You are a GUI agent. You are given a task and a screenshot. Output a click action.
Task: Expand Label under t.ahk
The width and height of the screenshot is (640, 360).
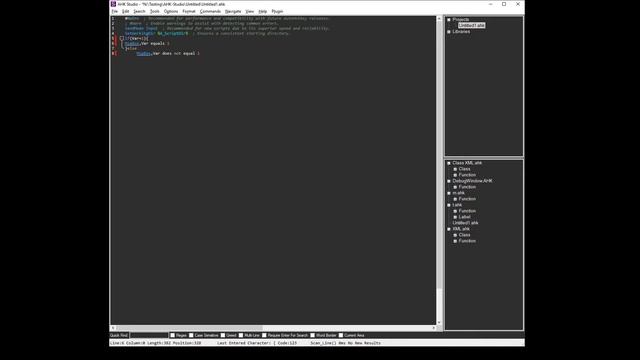coord(455,217)
